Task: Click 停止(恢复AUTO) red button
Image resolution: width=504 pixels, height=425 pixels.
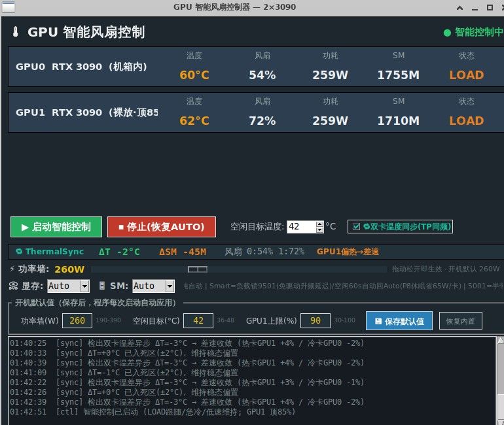Action: pyautogui.click(x=162, y=227)
